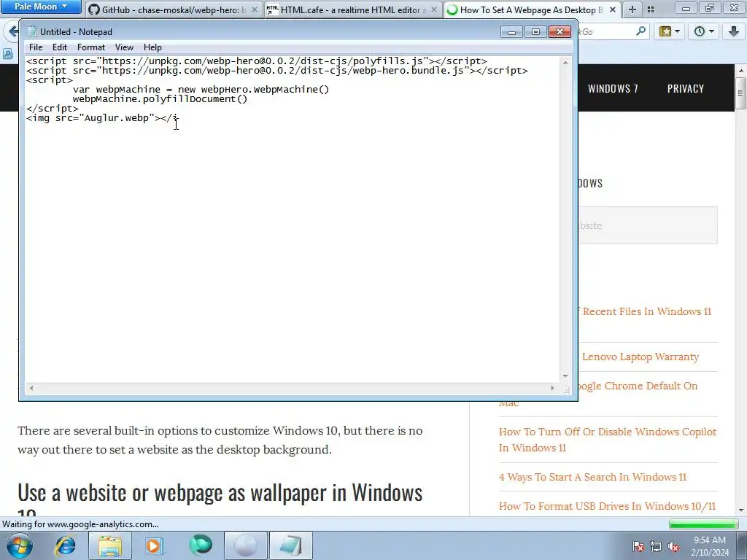This screenshot has height=560, width=747.
Task: Click the Notepad title bar icon
Action: pos(32,32)
